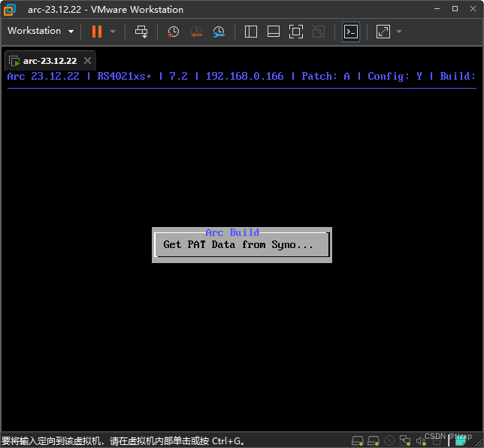The height and width of the screenshot is (448, 484).
Task: Click the 'Build:' header entry
Action: 458,76
